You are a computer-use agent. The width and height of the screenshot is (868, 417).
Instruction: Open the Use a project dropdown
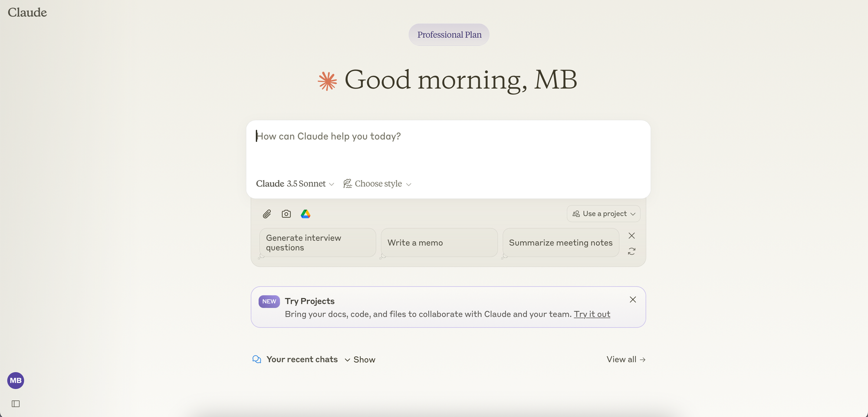[603, 213]
